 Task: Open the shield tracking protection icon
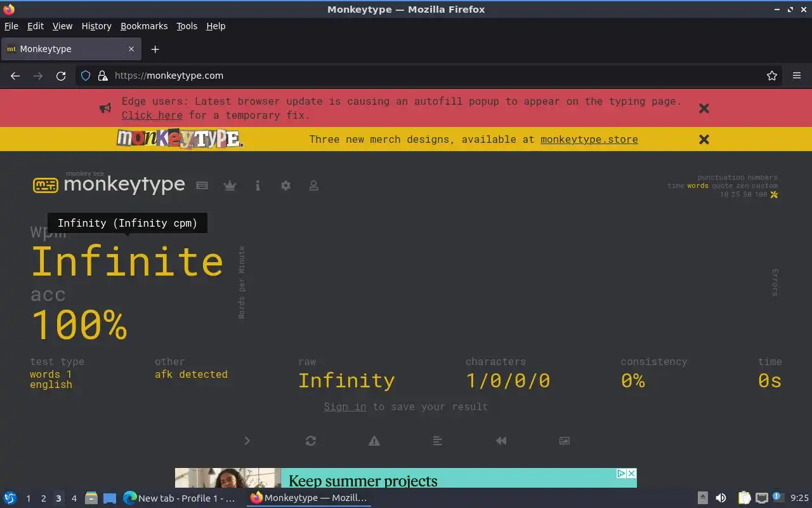coord(86,76)
